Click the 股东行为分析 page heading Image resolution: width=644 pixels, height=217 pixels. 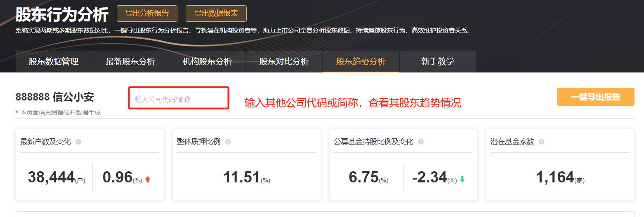[x=62, y=14]
